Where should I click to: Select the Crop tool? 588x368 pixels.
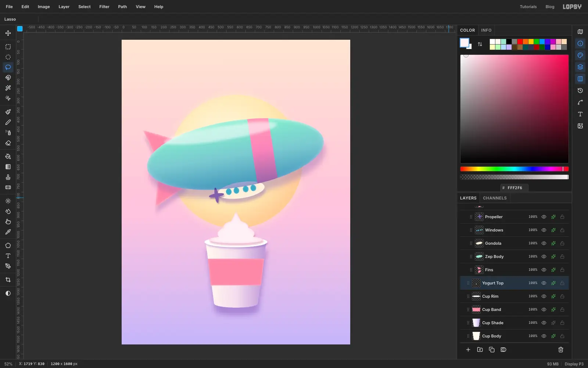[x=8, y=280]
